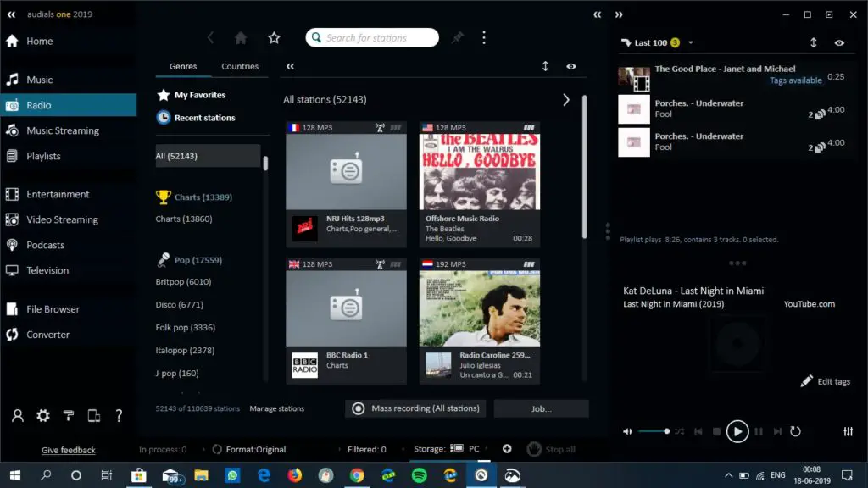The height and width of the screenshot is (488, 868).
Task: Go to the radio home view
Action: [241, 37]
